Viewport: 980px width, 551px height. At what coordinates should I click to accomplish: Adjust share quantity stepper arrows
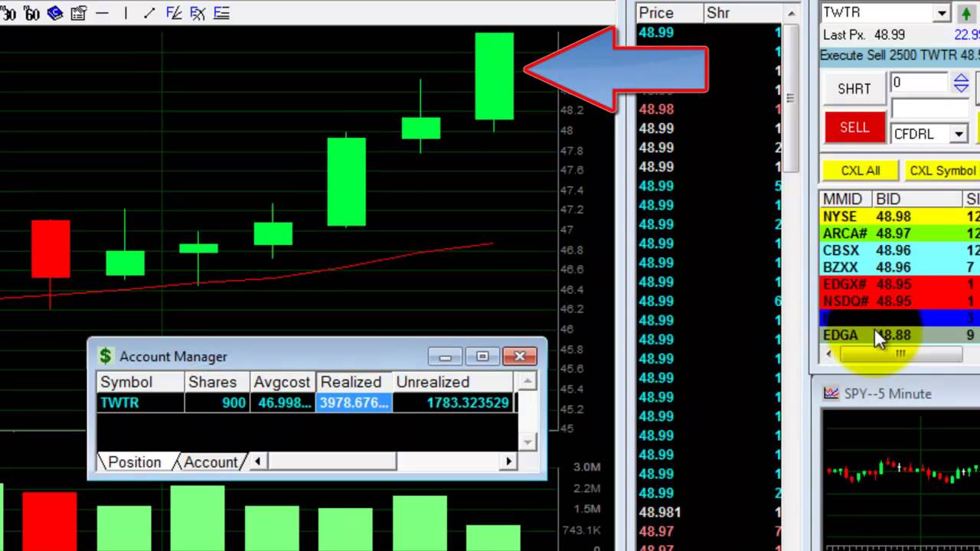point(961,83)
